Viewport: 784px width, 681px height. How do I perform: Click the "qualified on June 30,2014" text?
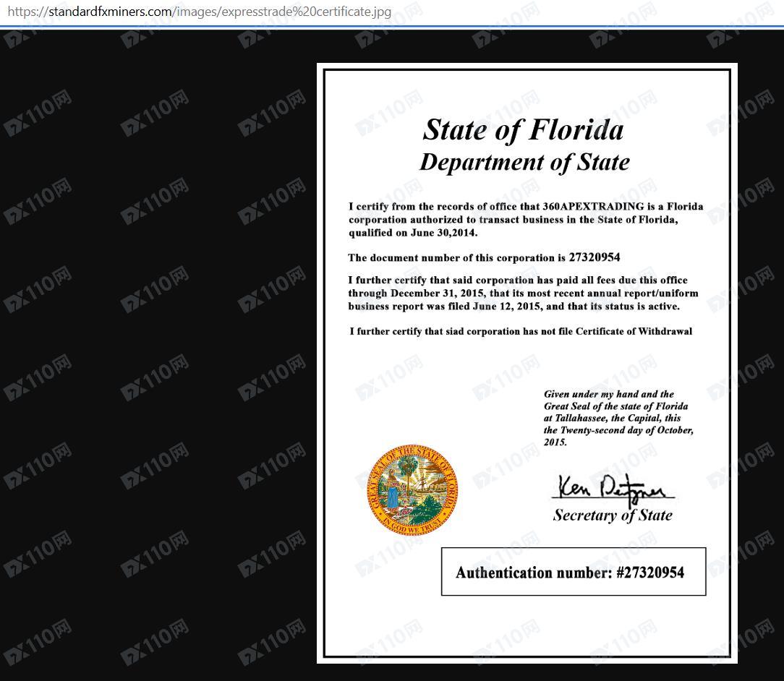[413, 233]
